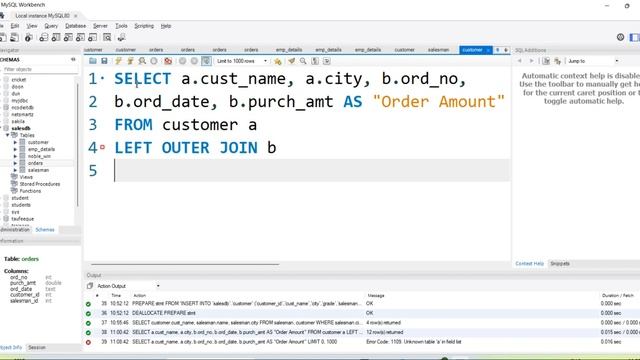Expand the orders table node

pyautogui.click(x=16, y=163)
